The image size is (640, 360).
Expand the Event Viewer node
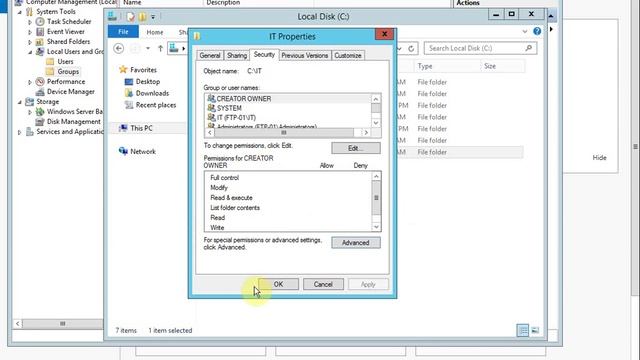pyautogui.click(x=30, y=32)
